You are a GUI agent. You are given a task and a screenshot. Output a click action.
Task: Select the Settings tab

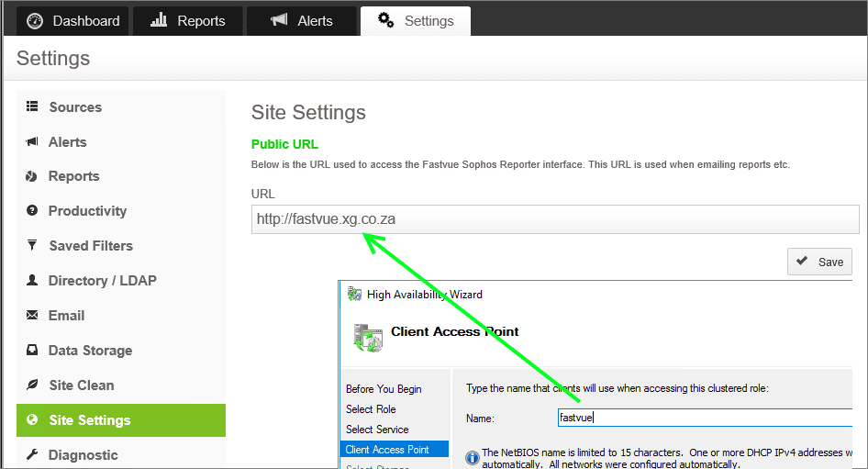click(x=415, y=21)
